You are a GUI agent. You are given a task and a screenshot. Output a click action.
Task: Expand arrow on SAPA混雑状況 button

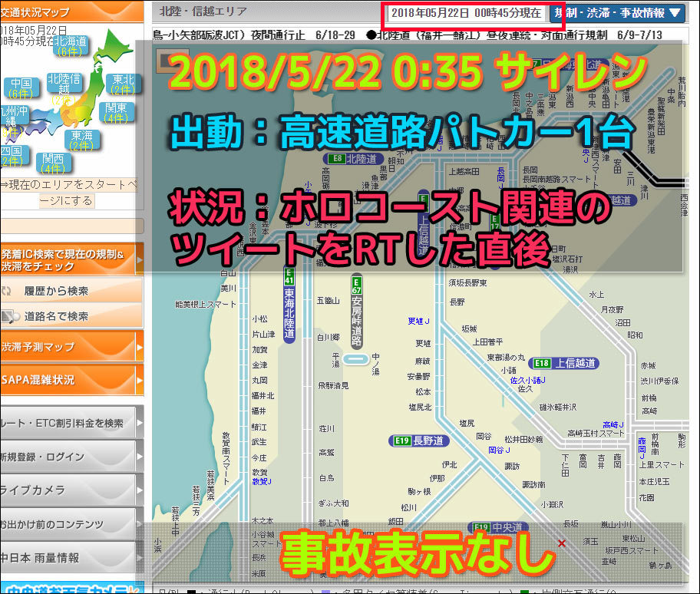[x=140, y=380]
